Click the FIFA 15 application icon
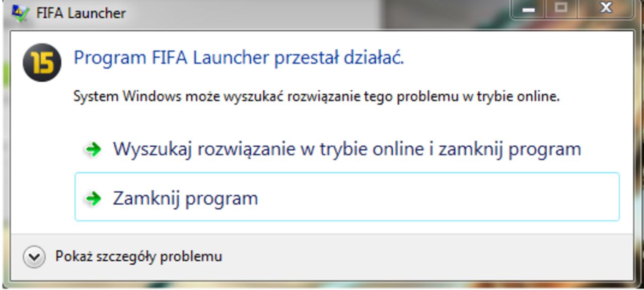Viewport: 644px width, 290px height. pos(42,63)
